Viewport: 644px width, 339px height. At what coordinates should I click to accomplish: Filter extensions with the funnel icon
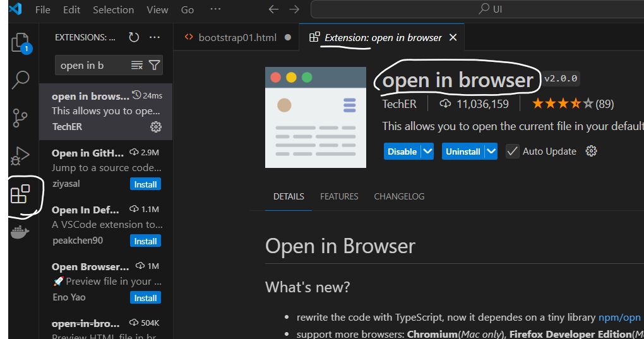(x=155, y=65)
